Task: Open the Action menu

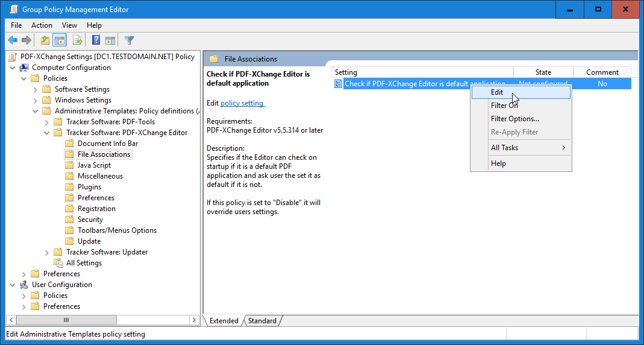Action: (x=42, y=25)
